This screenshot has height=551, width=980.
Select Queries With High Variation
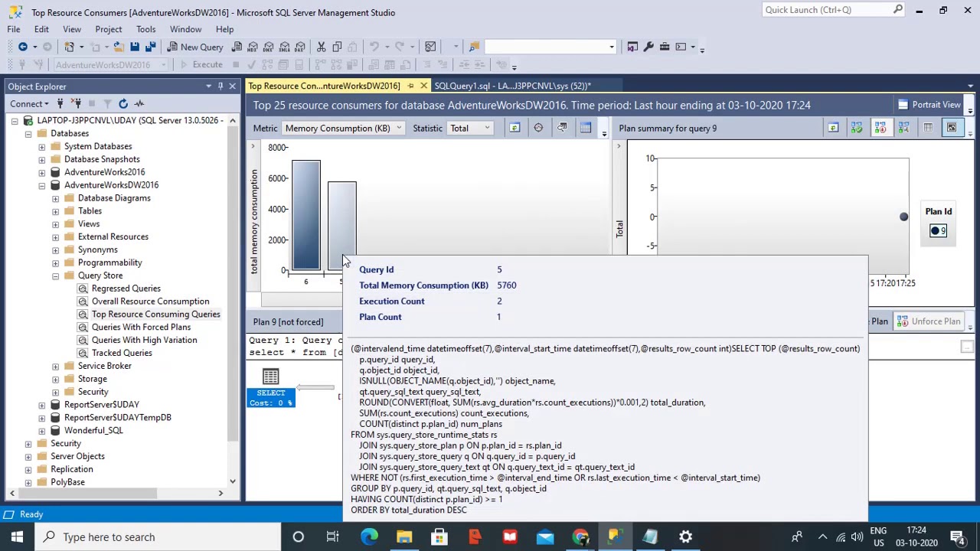coord(144,340)
